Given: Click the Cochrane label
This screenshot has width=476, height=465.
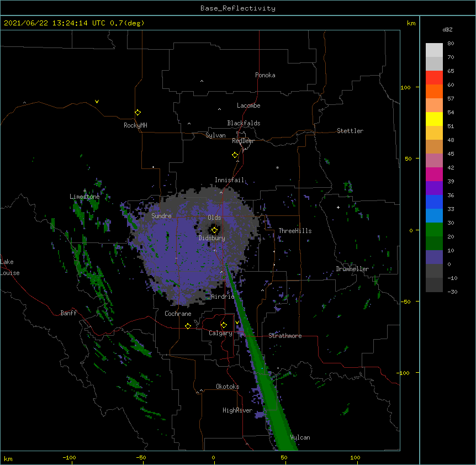Looking at the screenshot, I should [178, 314].
